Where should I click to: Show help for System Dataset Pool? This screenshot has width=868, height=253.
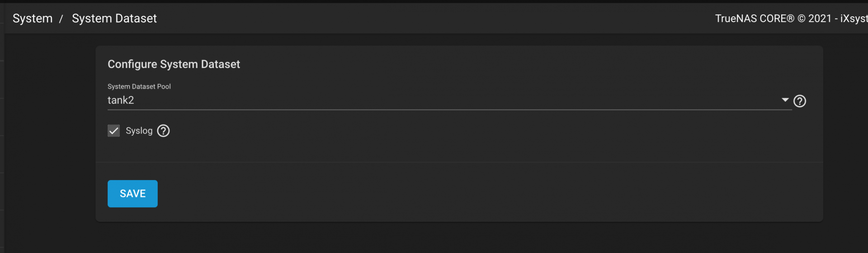coord(799,101)
